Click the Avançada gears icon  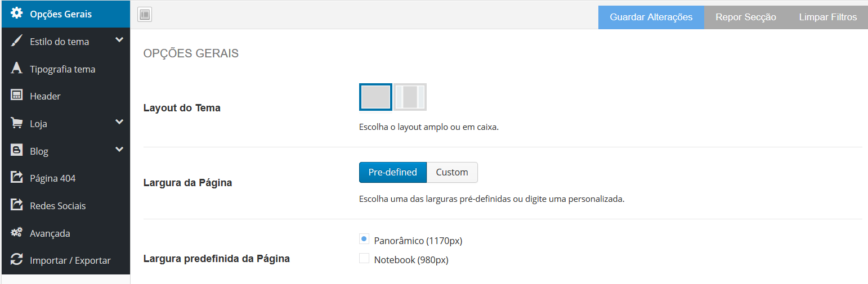tap(17, 233)
